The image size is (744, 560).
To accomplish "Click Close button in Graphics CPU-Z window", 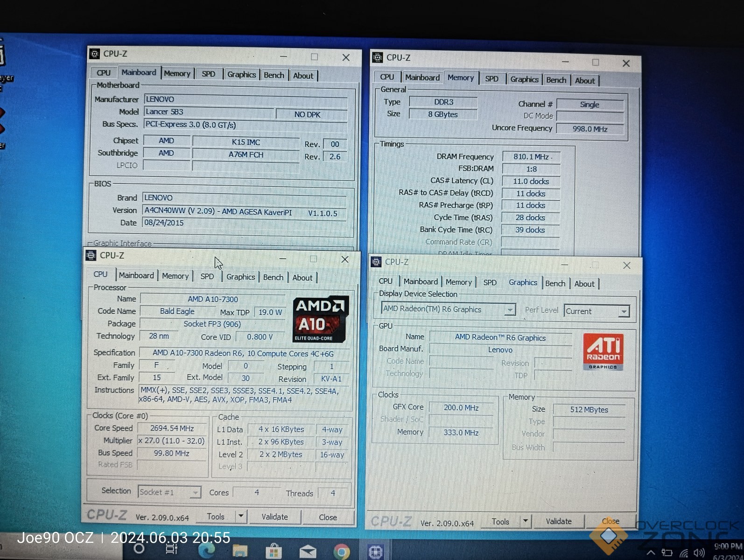I will point(611,521).
